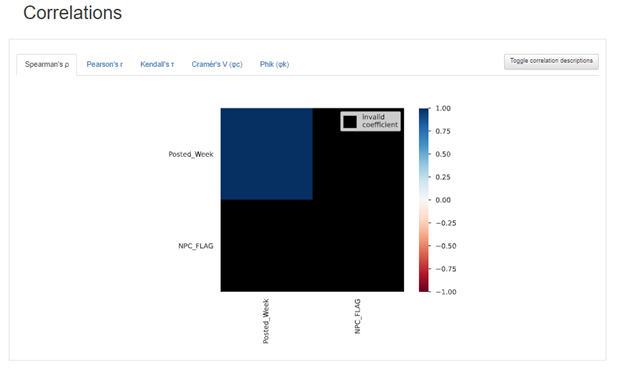
Task: Toggle correlation descriptions button
Action: tap(551, 61)
